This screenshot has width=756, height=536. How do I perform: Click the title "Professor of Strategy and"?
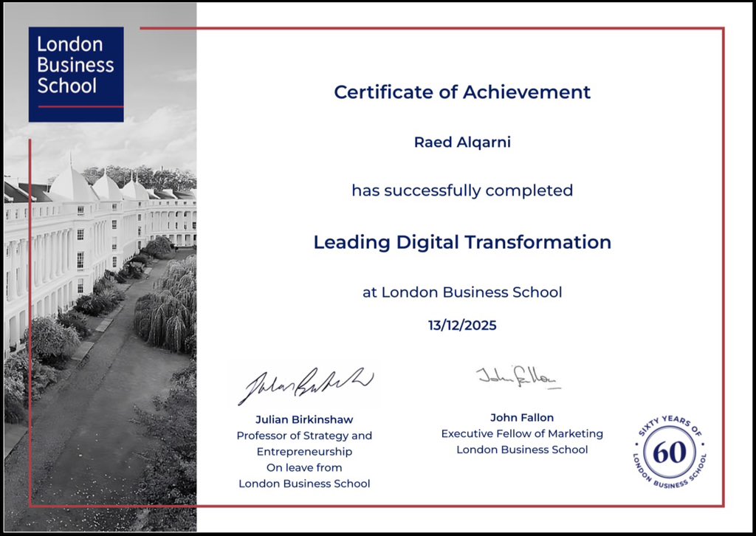click(304, 436)
